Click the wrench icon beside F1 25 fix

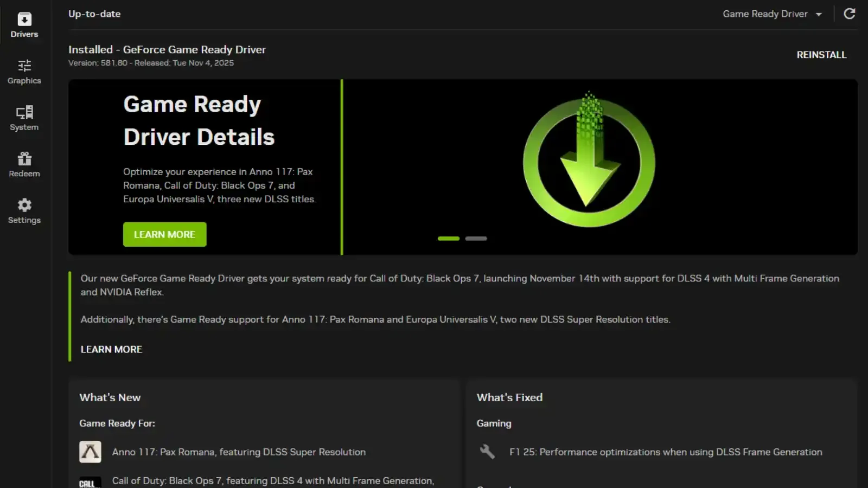487,452
